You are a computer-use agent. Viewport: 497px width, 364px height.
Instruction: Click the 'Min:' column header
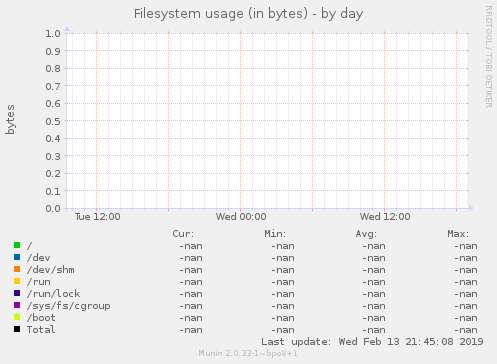tap(275, 234)
